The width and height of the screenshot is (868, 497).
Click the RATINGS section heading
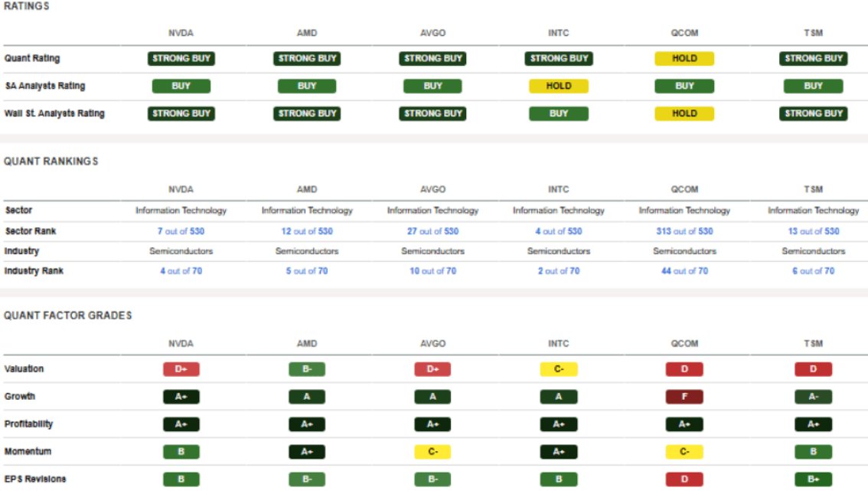click(27, 6)
